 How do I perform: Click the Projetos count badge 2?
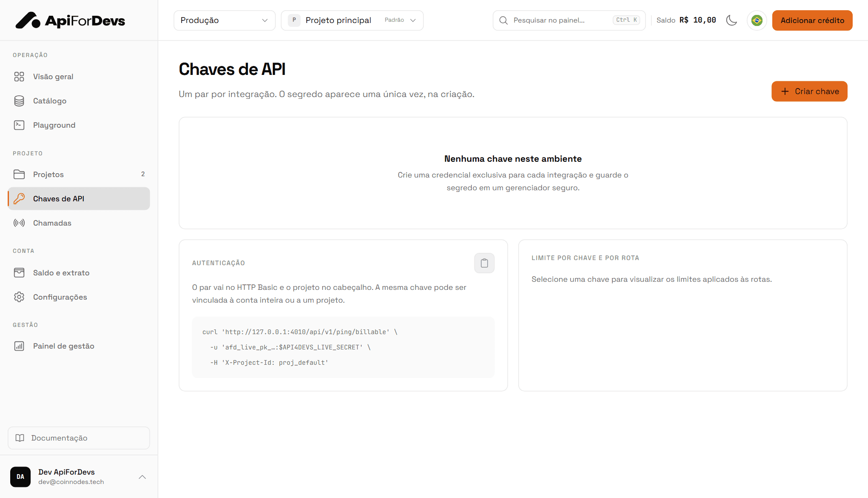pos(143,174)
